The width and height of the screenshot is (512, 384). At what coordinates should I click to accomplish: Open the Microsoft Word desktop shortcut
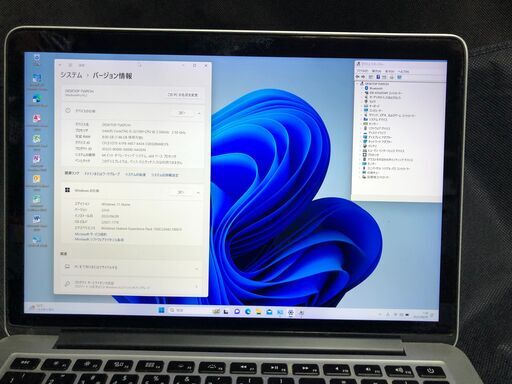point(37,222)
